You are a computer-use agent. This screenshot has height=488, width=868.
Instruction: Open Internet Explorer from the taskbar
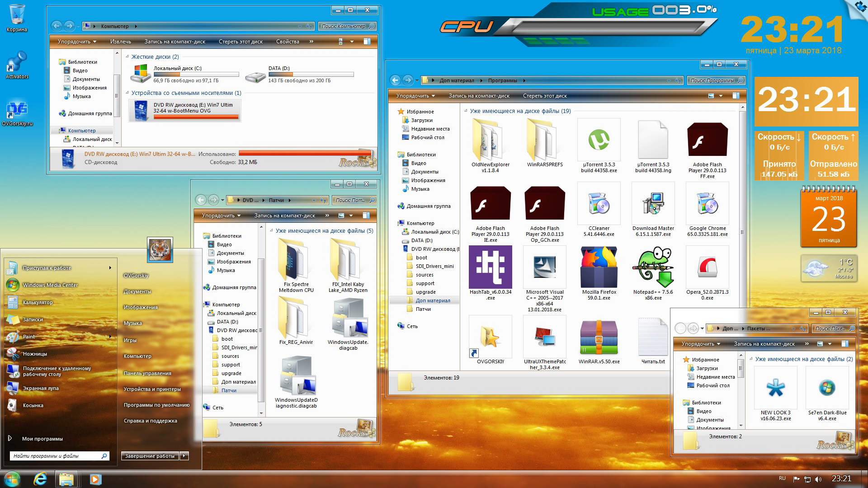(x=40, y=479)
